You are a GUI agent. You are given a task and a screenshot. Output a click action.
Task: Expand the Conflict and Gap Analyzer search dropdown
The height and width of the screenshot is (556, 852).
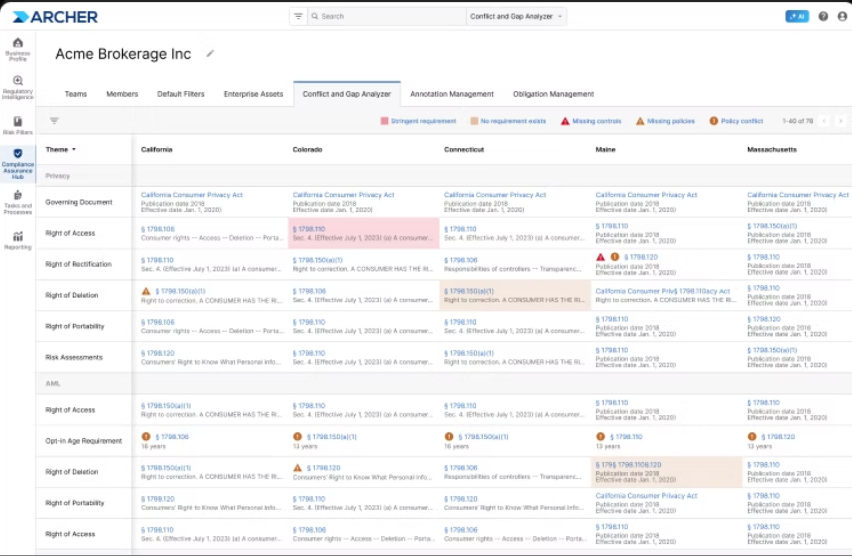pos(516,17)
